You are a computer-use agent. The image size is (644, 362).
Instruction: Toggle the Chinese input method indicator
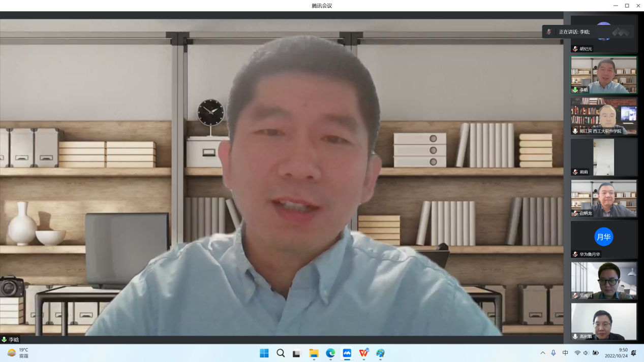tap(565, 353)
